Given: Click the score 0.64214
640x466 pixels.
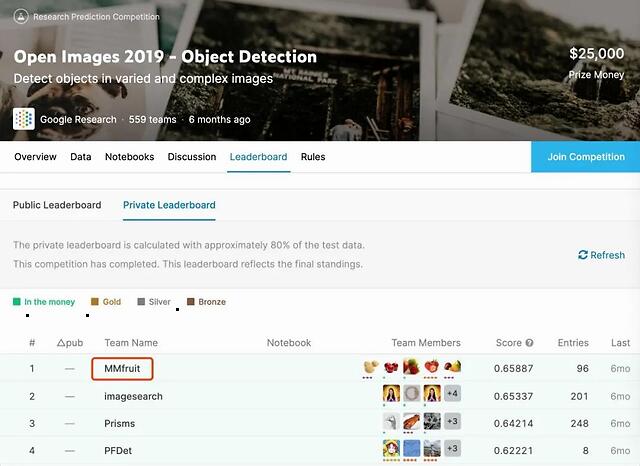Looking at the screenshot, I should 513,424.
